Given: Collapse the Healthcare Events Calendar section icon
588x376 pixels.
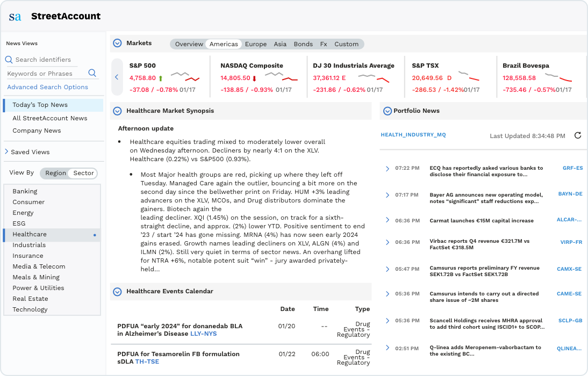Looking at the screenshot, I should [x=117, y=292].
